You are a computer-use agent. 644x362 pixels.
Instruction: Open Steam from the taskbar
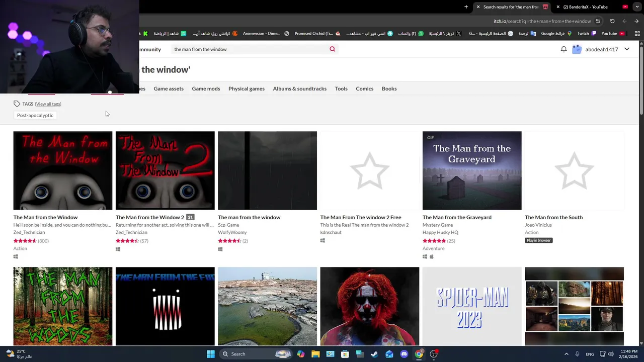point(374,354)
